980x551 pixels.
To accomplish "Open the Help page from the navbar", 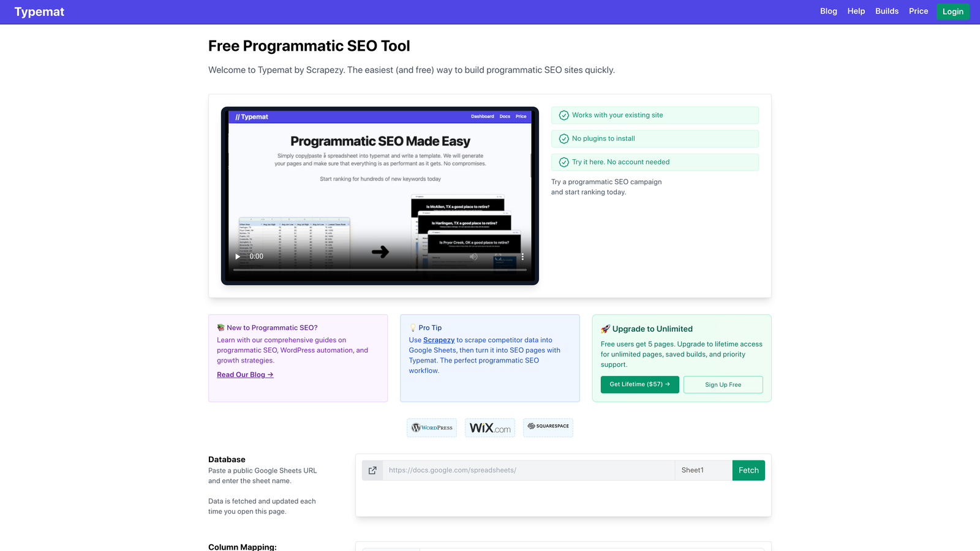I will point(856,11).
